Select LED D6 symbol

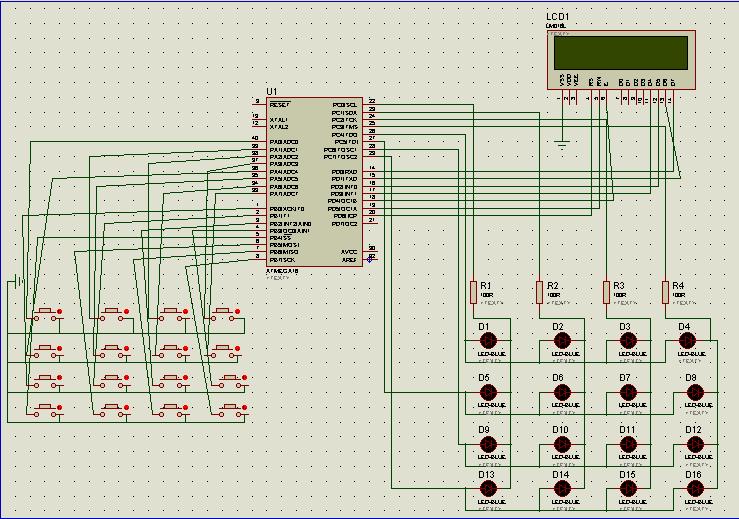coord(562,392)
